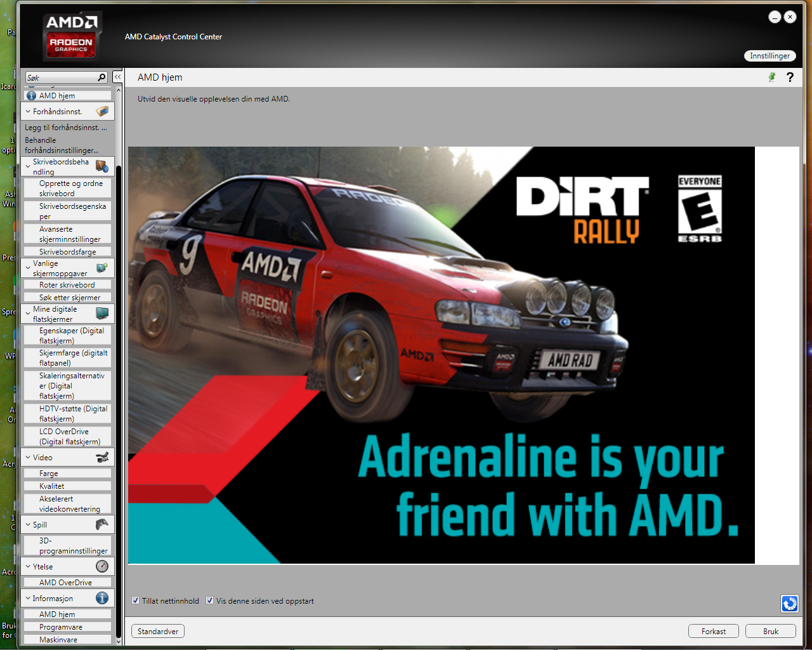Image resolution: width=812 pixels, height=650 pixels.
Task: Click the DiRT Rally promotional banner
Action: (x=442, y=355)
